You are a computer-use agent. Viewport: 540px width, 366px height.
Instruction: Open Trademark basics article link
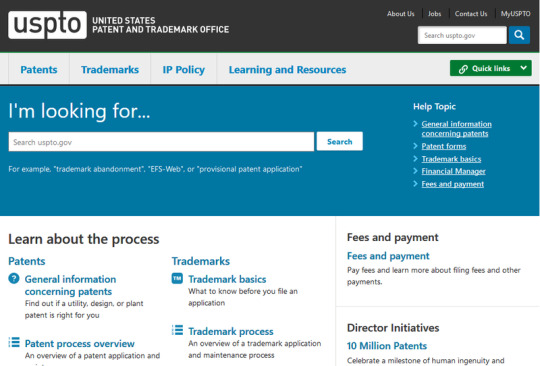pos(227,279)
